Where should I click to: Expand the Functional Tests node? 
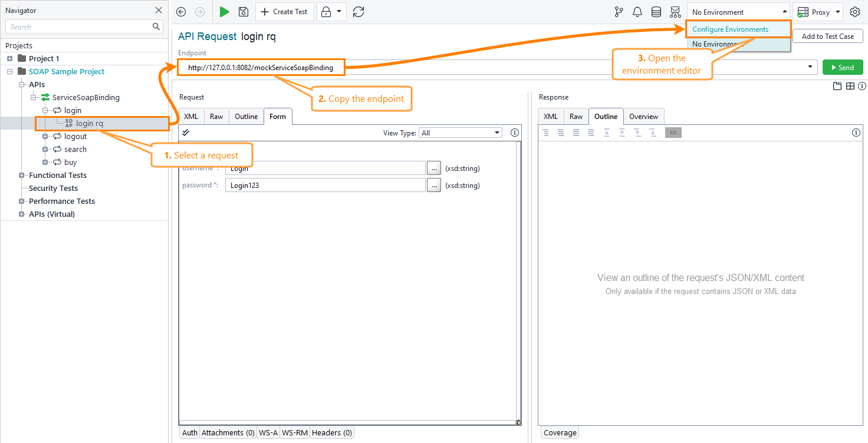(22, 176)
